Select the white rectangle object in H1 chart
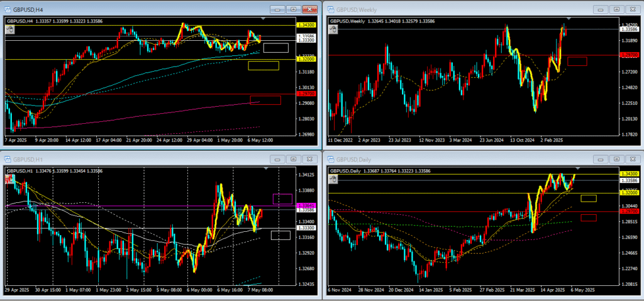This screenshot has width=644, height=301. [x=280, y=235]
